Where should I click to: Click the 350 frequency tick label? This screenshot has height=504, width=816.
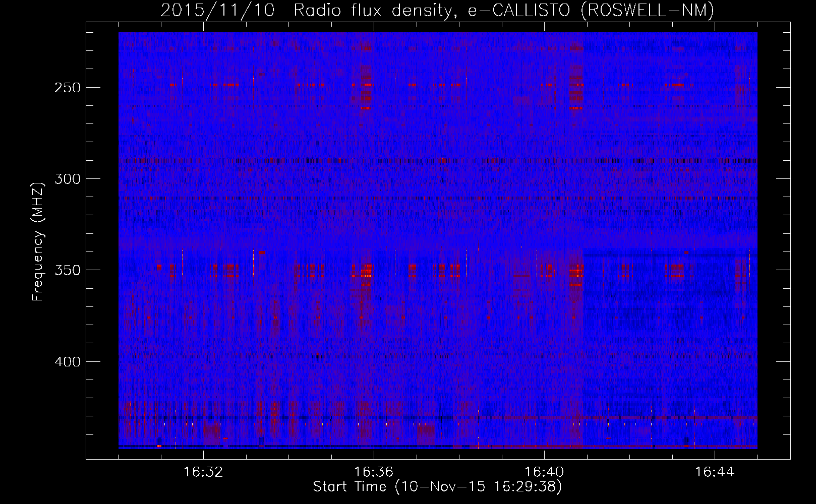[67, 270]
